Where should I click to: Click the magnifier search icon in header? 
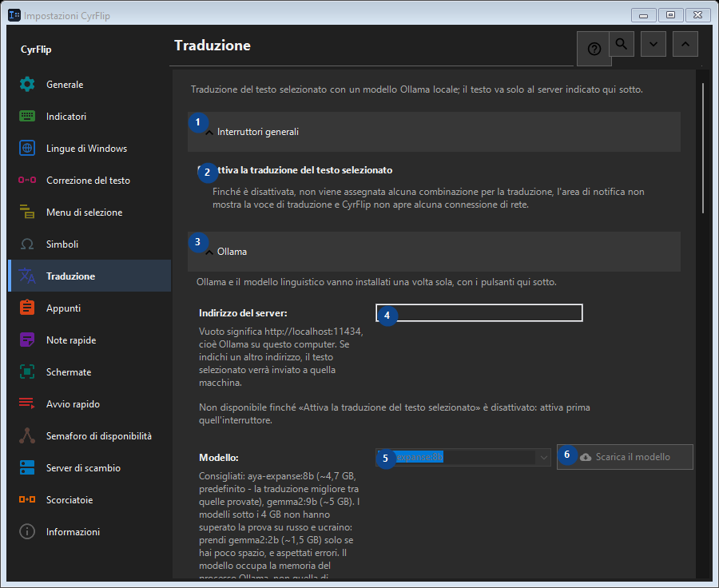point(622,44)
